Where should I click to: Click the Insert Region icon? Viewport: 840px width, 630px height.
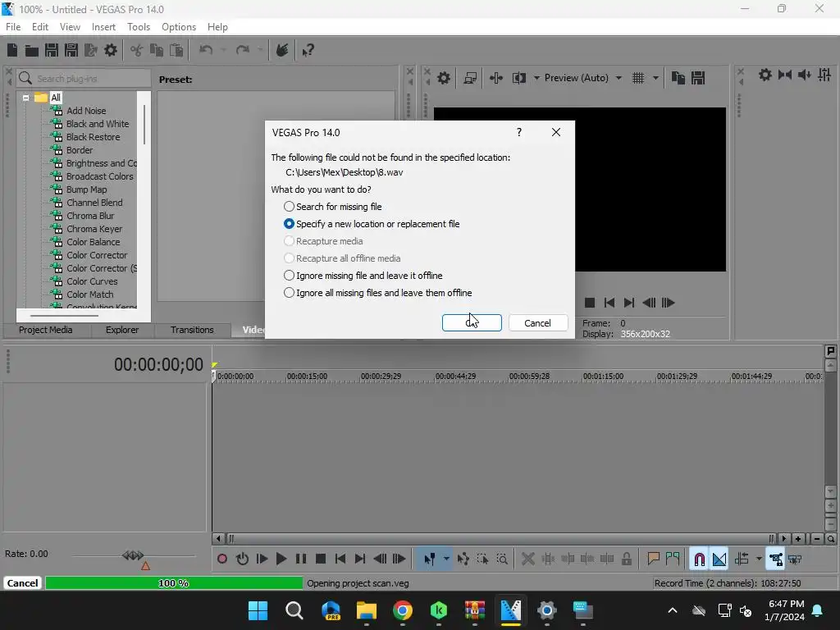pos(673,559)
